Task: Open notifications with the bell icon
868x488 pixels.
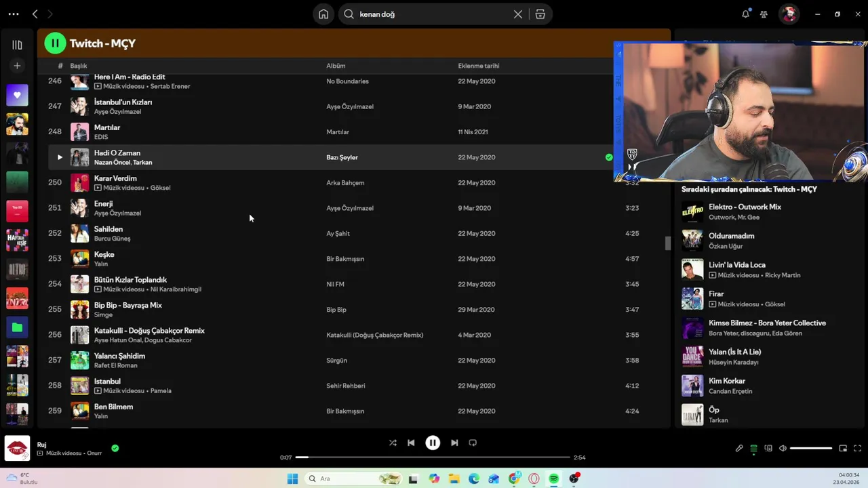Action: (745, 14)
